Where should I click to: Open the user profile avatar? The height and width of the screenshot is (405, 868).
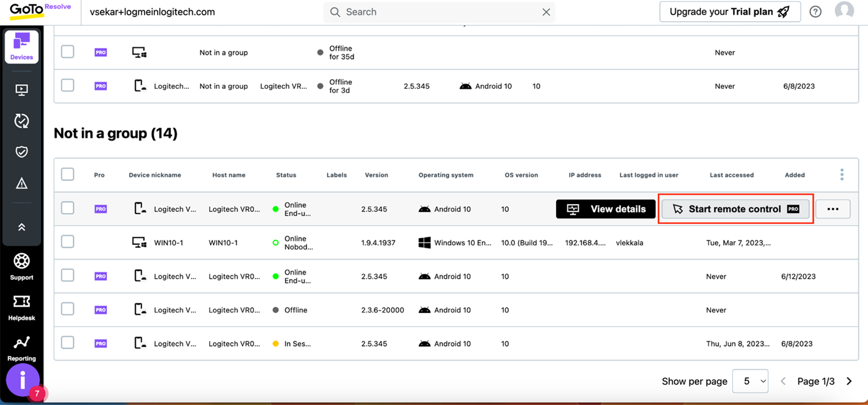point(844,11)
